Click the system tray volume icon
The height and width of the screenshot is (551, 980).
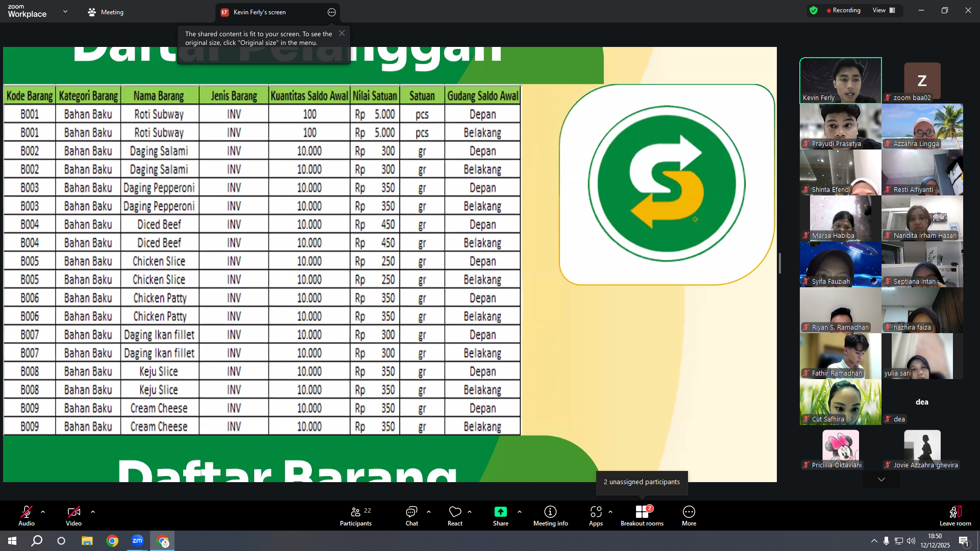(x=912, y=541)
